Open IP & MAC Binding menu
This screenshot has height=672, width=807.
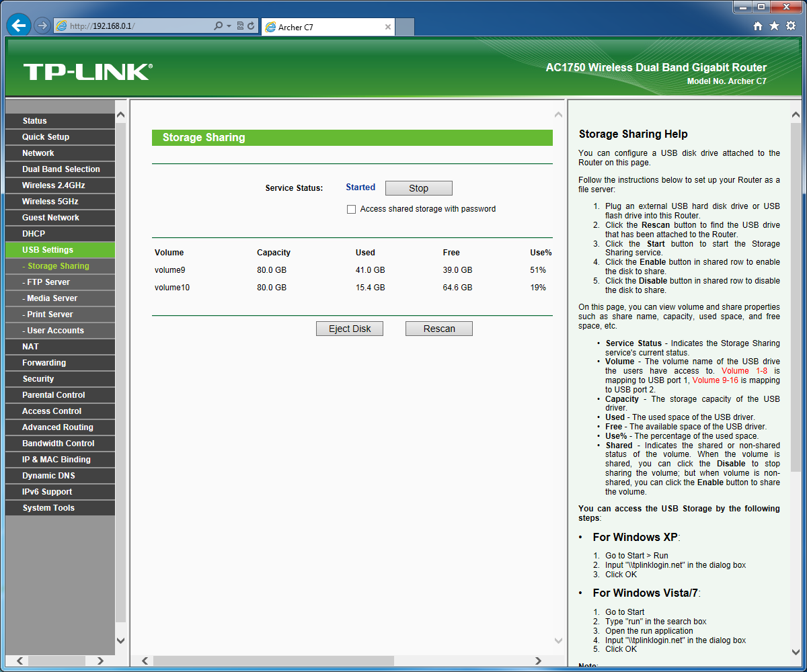click(60, 460)
